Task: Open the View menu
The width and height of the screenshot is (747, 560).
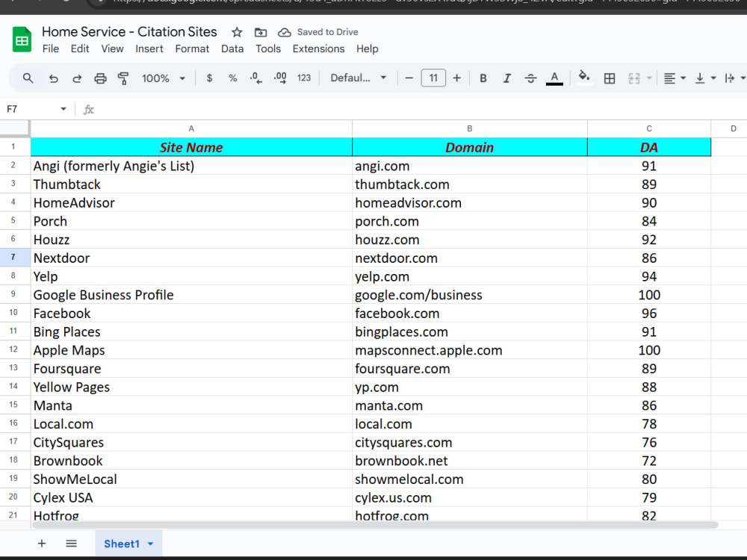Action: pos(112,49)
